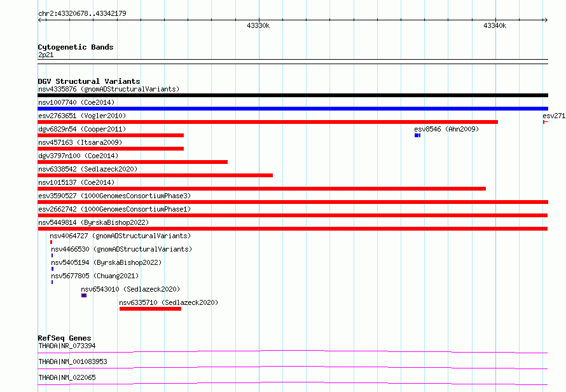Click the right scroll arrow on ruler

[546, 20]
